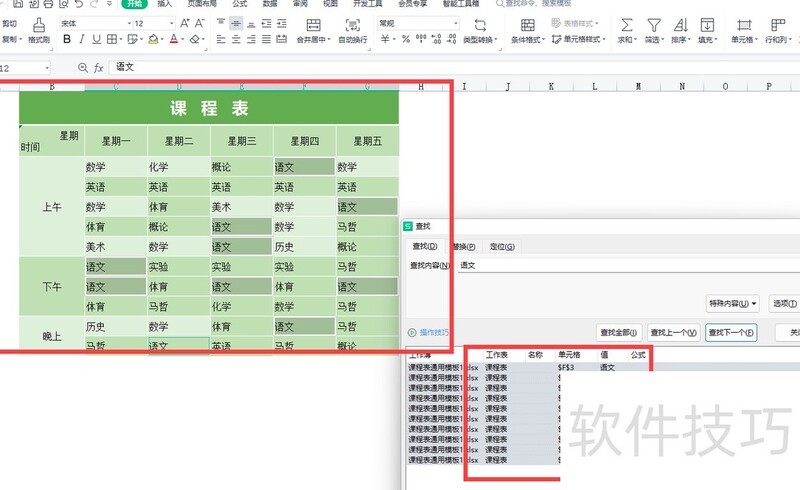Toggle bold formatting

[x=67, y=40]
